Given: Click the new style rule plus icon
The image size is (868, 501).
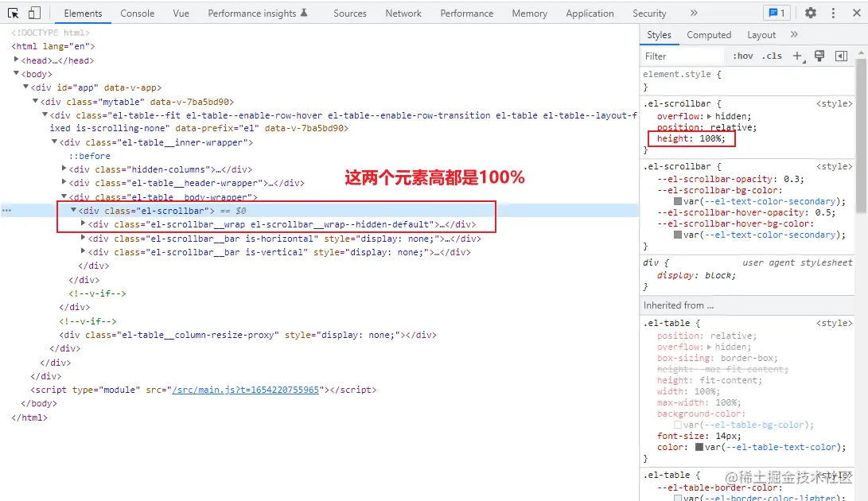Looking at the screenshot, I should coord(798,56).
